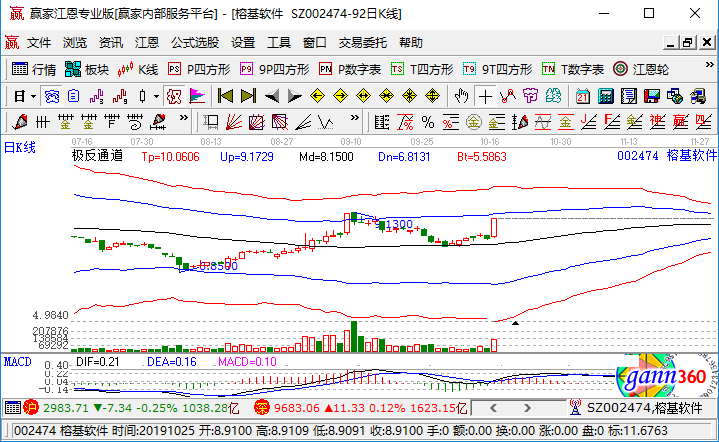
Task: Open the T数字表 tool
Action: pos(573,69)
